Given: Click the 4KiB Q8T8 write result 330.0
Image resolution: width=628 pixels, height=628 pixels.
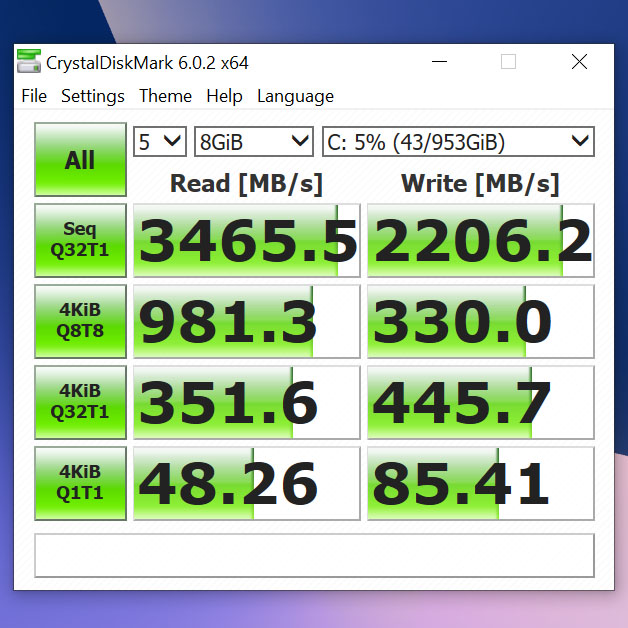Looking at the screenshot, I should click(x=481, y=321).
